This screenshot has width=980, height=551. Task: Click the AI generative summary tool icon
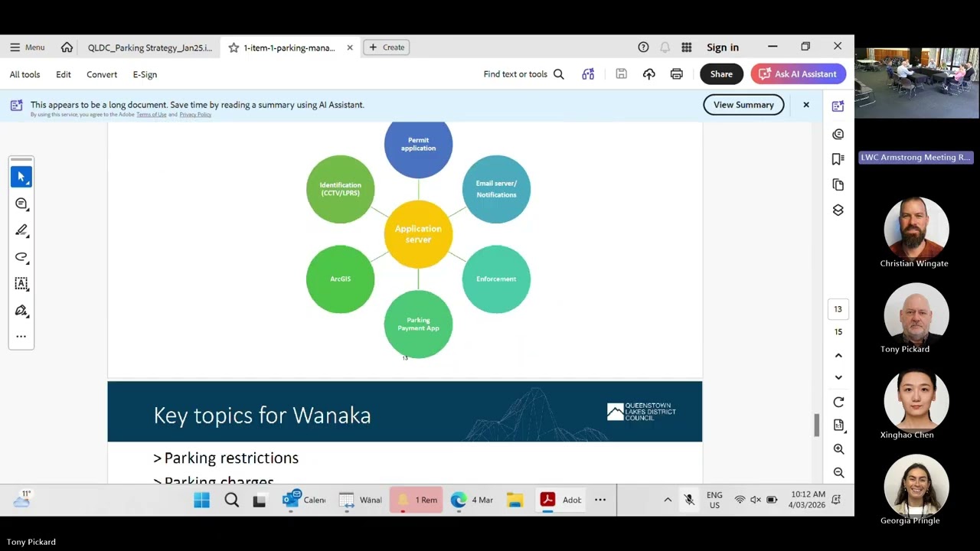588,74
